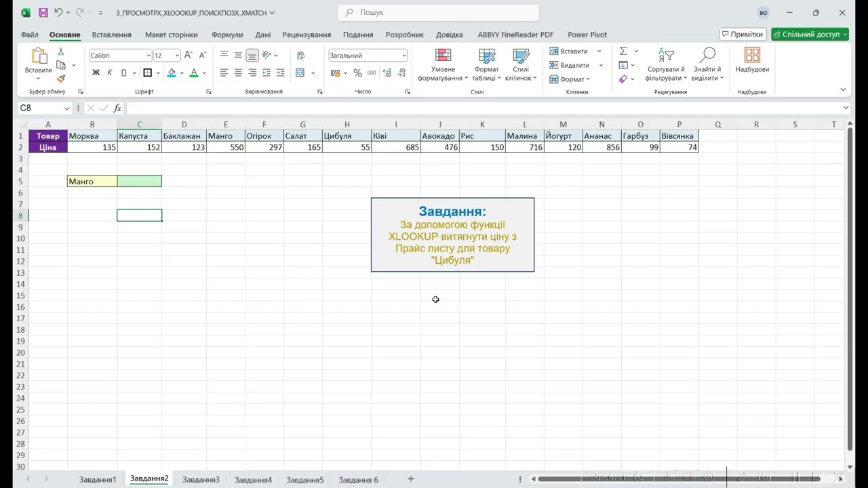Click the Decrease Decimal icon
This screenshot has width=868, height=488.
401,73
